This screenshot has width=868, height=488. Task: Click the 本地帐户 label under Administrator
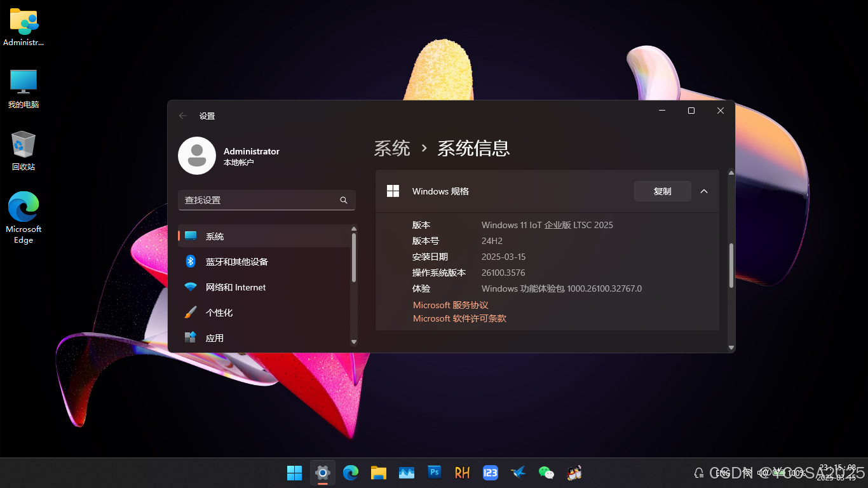[238, 163]
